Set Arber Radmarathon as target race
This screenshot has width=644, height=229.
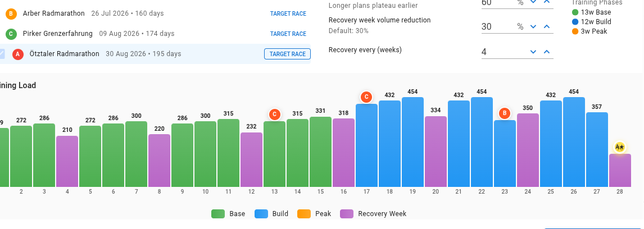(x=288, y=13)
